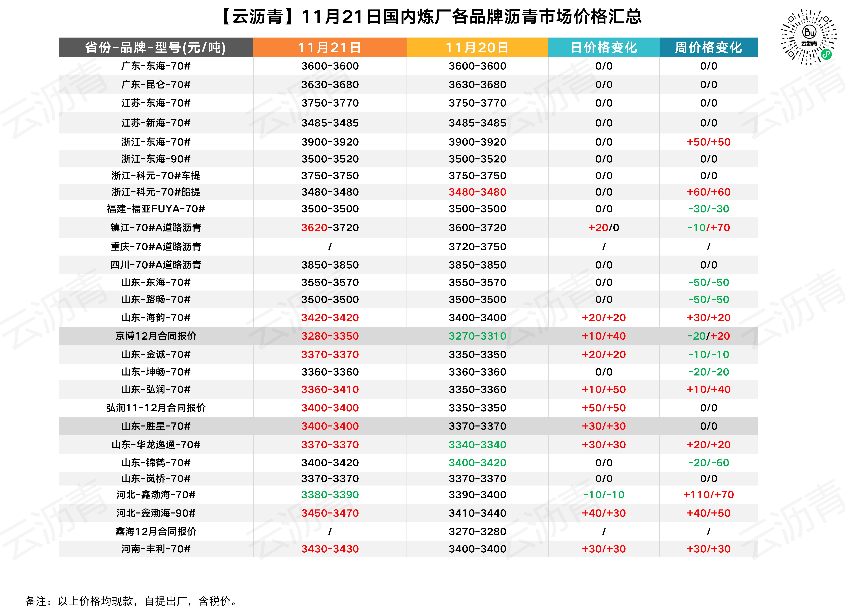The width and height of the screenshot is (845, 616).
Task: Click the red 3420-3420 price for 山东-海韵
Action: coord(330,318)
